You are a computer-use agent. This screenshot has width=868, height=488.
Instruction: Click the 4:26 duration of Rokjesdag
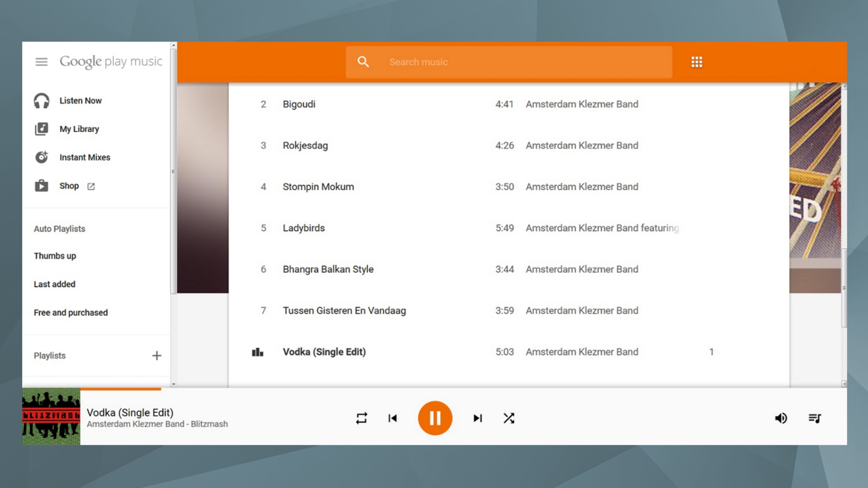click(x=505, y=145)
